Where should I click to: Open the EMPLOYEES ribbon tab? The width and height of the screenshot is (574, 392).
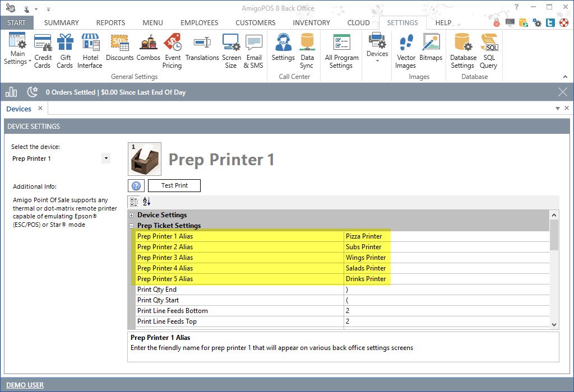[199, 23]
